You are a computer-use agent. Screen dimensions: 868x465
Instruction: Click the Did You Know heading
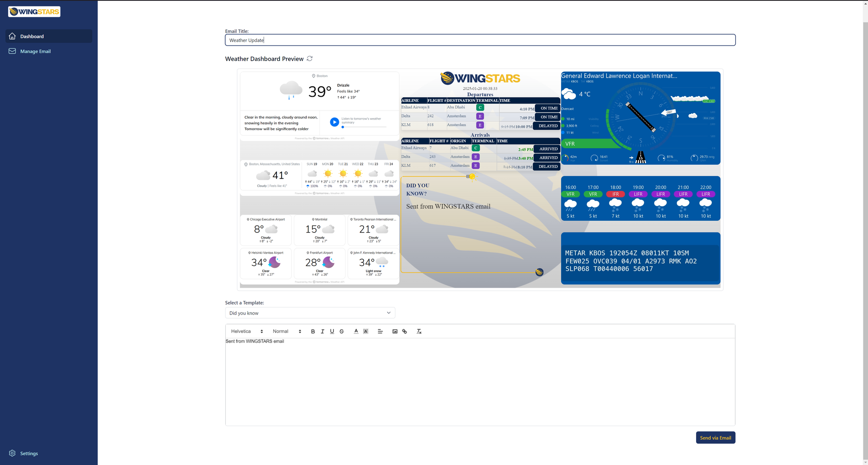[x=418, y=190]
